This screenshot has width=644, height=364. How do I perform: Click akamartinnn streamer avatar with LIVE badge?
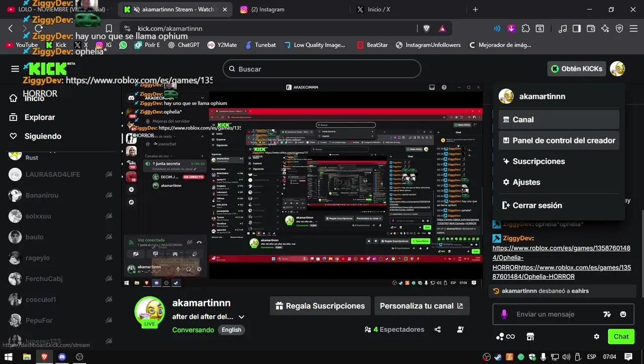(150, 312)
